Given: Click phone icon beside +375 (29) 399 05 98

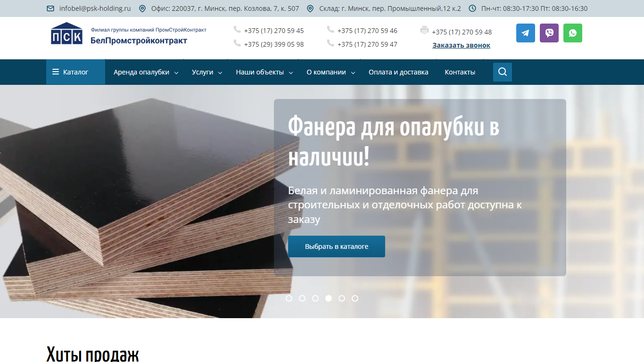Looking at the screenshot, I should tap(237, 43).
